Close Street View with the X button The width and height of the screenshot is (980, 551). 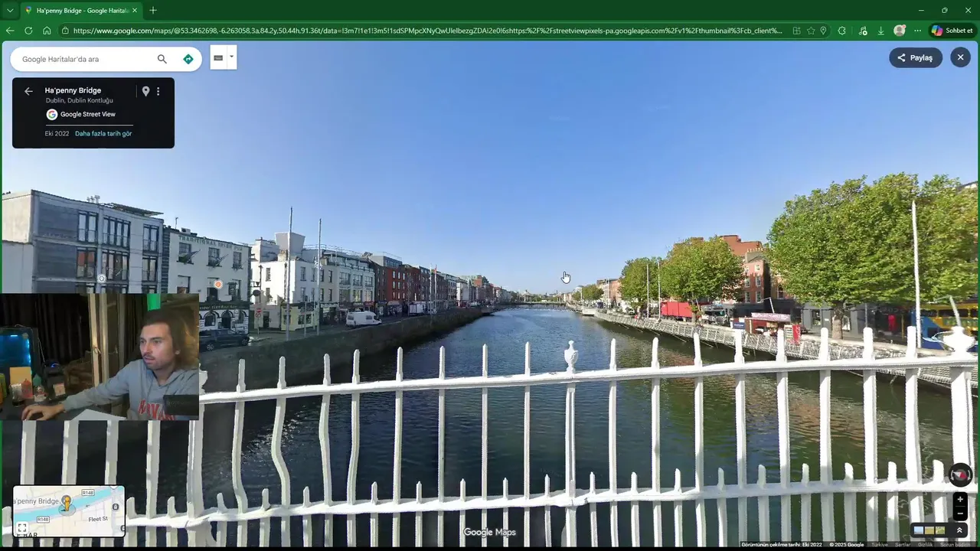click(x=960, y=57)
